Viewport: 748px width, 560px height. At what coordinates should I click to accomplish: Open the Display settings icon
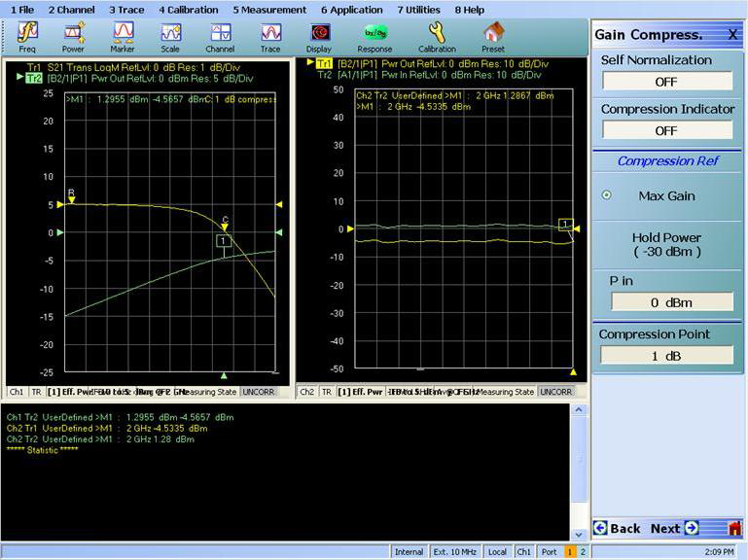(319, 37)
